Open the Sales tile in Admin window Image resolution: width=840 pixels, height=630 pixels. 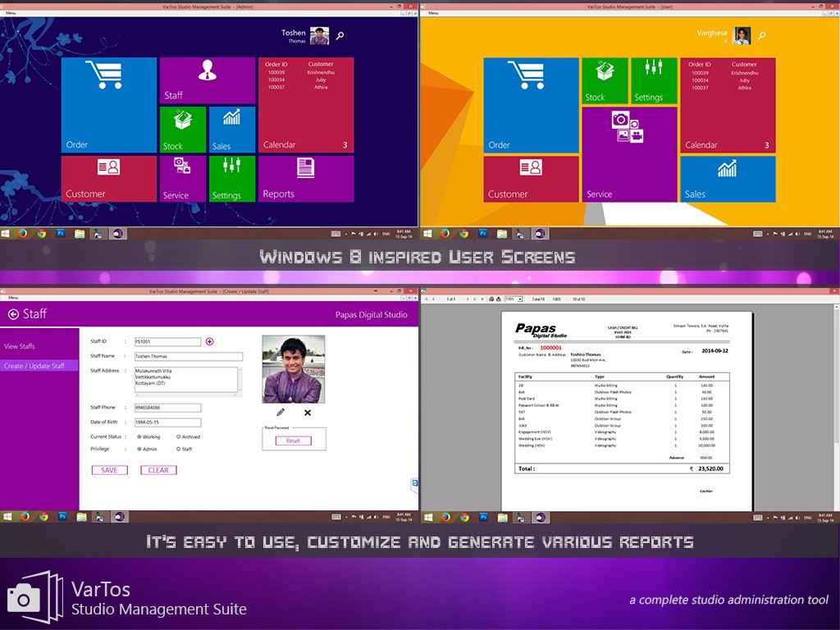tap(232, 130)
